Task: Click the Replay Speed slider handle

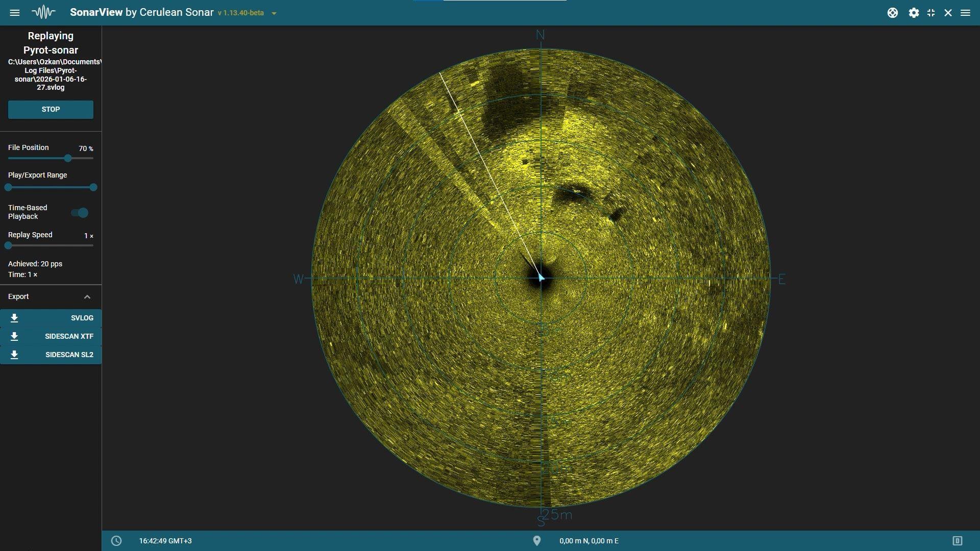Action: [x=8, y=245]
